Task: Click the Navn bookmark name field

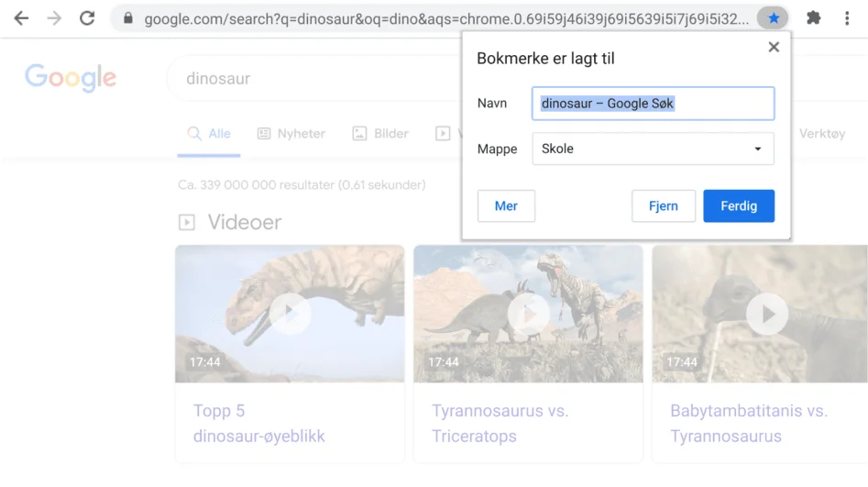Action: [x=653, y=104]
